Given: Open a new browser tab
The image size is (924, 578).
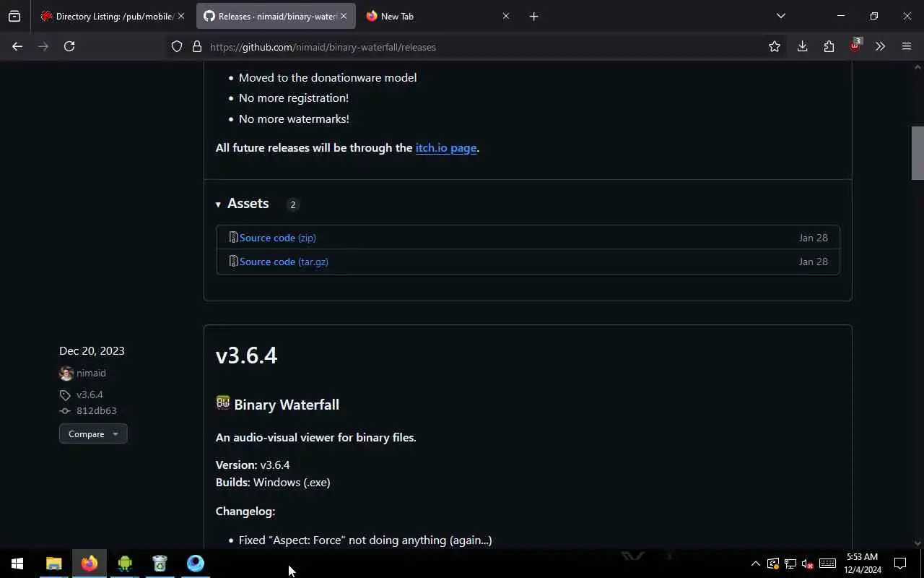Looking at the screenshot, I should tap(533, 16).
